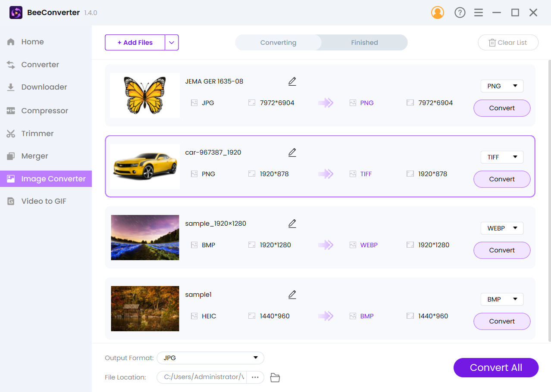The width and height of the screenshot is (551, 392).
Task: Switch to the Converting tab
Action: point(278,43)
